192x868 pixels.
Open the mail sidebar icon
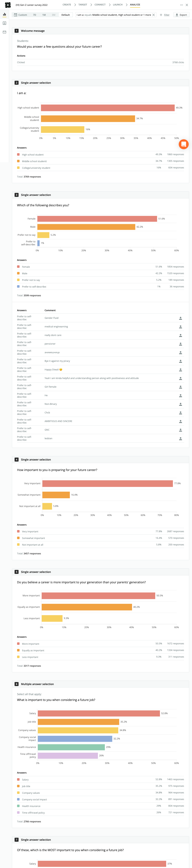tap(4, 32)
